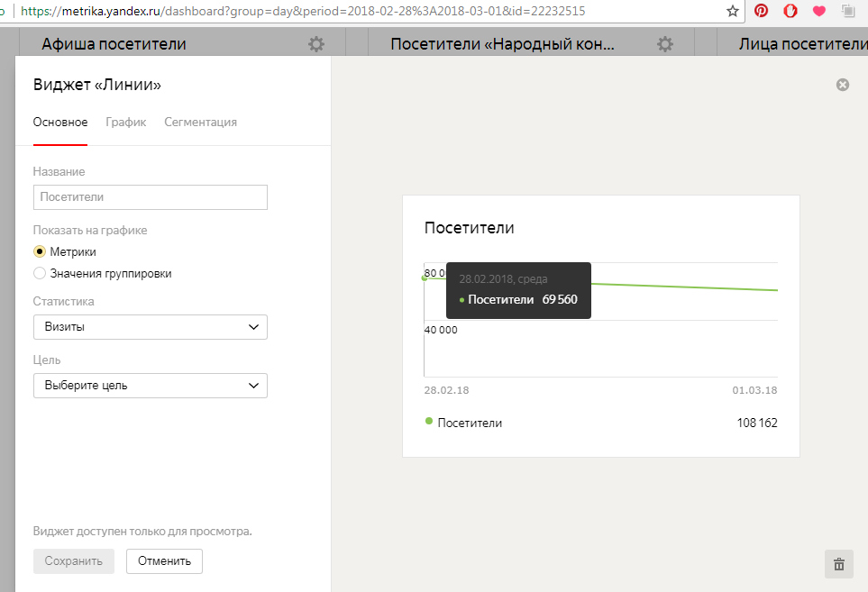The height and width of the screenshot is (592, 868).
Task: Click the trash icon to delete widget
Action: (x=838, y=564)
